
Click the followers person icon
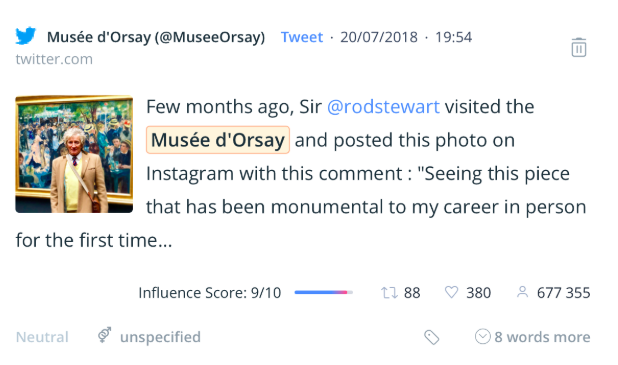point(522,292)
